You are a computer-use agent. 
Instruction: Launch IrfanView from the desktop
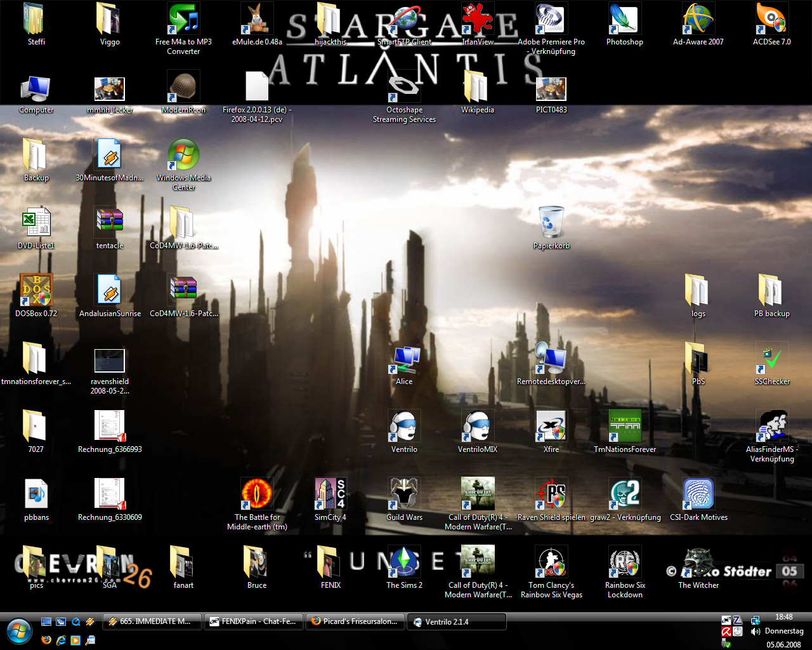[x=477, y=20]
